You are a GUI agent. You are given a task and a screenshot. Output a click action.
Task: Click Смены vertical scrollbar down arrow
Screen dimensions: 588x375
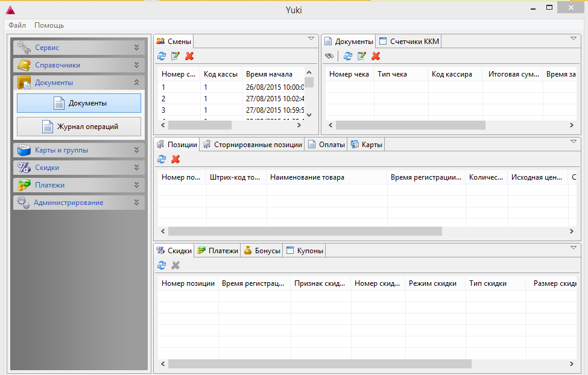coord(309,115)
